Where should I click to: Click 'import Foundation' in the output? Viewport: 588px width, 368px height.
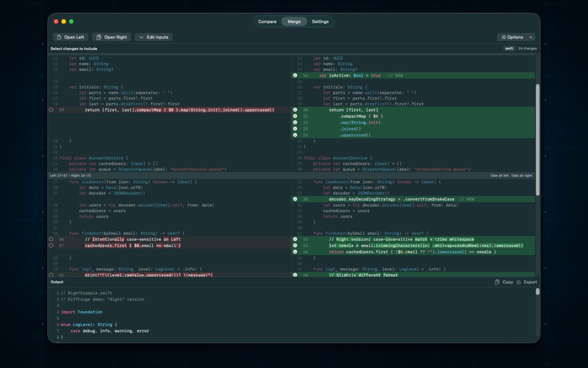tap(81, 312)
